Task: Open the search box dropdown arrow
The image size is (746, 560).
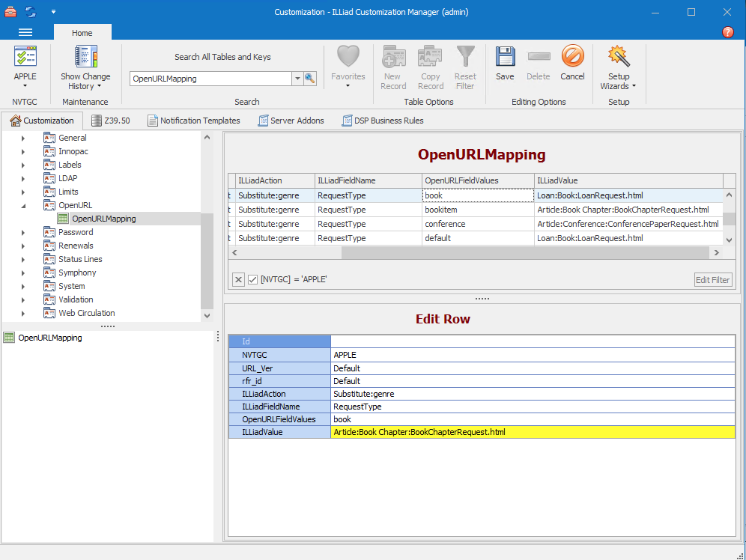Action: tap(297, 79)
